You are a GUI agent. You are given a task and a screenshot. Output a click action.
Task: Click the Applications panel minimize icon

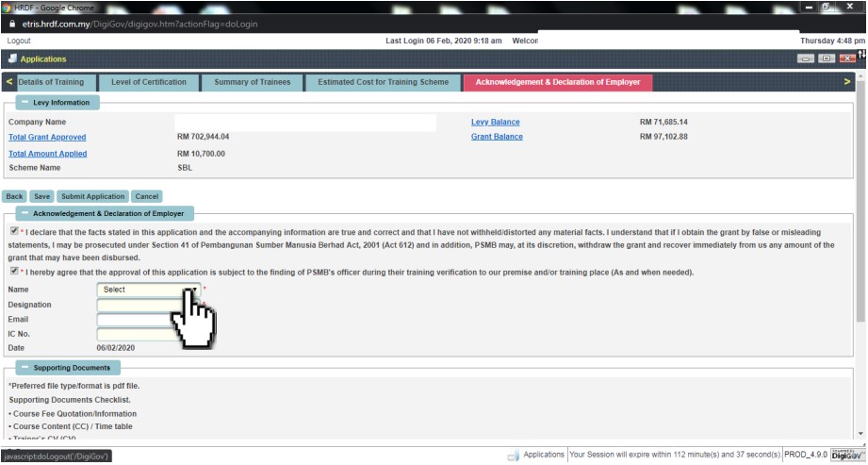click(x=804, y=58)
